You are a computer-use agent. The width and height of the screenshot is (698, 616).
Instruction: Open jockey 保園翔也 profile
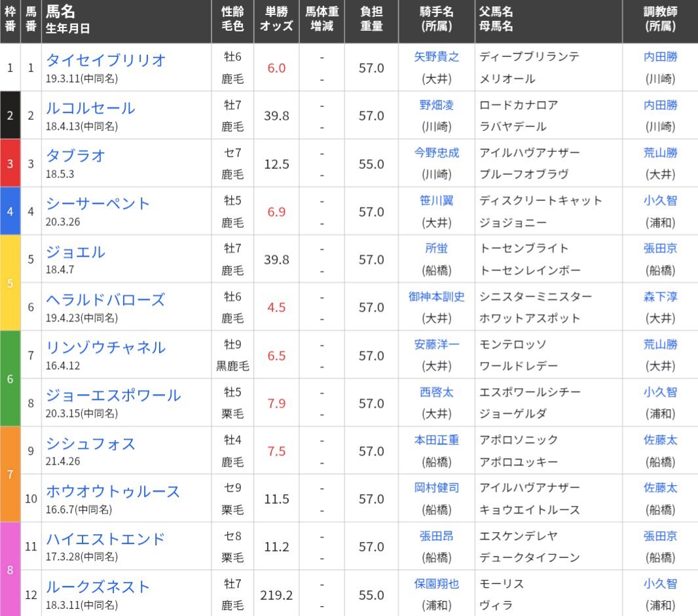coord(436,583)
